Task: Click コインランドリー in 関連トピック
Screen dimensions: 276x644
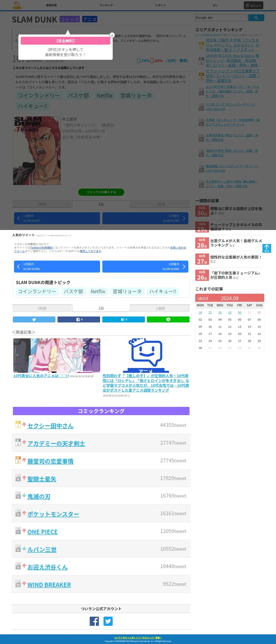Action: (x=37, y=291)
